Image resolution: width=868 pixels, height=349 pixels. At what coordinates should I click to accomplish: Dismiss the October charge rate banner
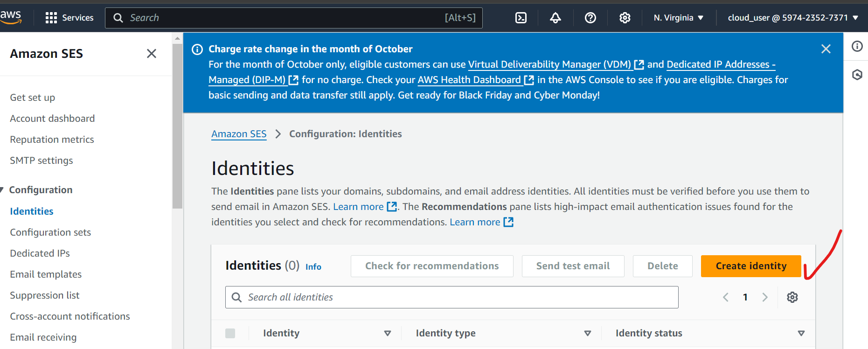click(826, 49)
